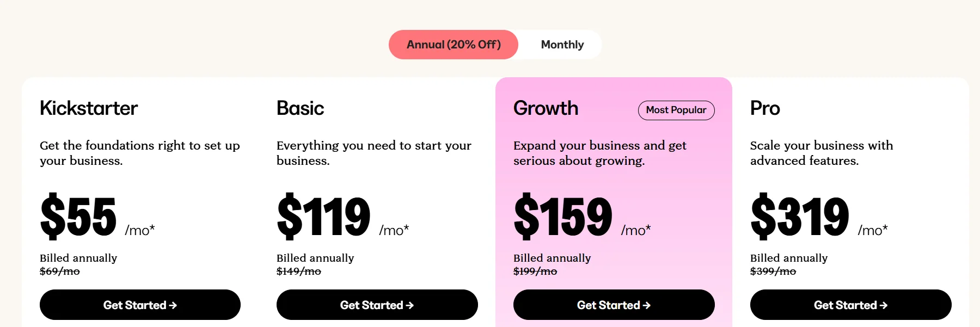Click Get Started under Pro
Image resolution: width=980 pixels, height=327 pixels.
(x=850, y=305)
